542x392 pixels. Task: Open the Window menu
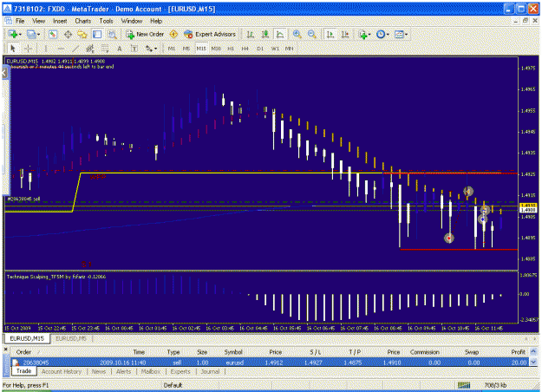click(x=132, y=21)
